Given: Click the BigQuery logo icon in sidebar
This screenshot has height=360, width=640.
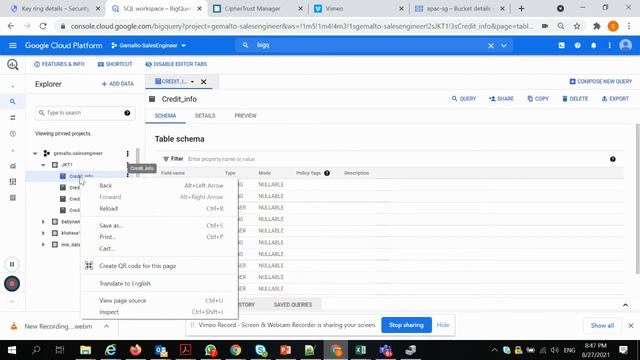Looking at the screenshot, I should (13, 64).
